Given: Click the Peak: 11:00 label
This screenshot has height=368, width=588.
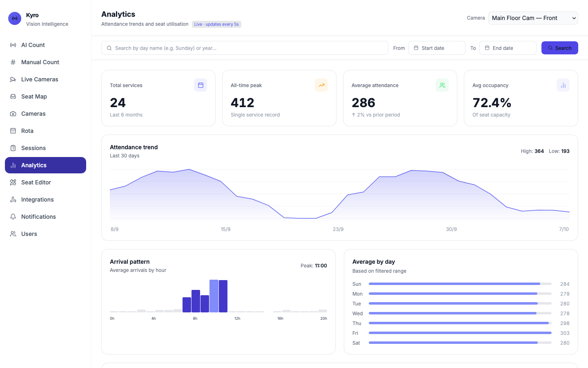Looking at the screenshot, I should [x=314, y=266].
